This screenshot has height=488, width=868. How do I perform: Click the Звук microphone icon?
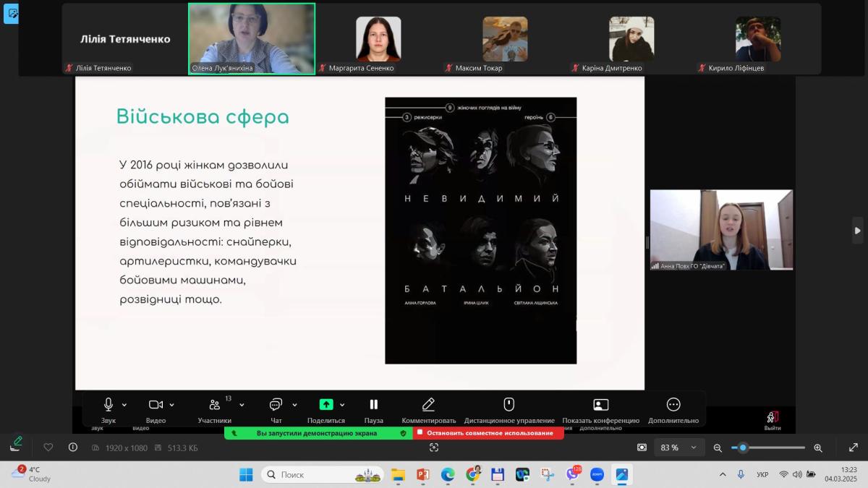(x=109, y=405)
